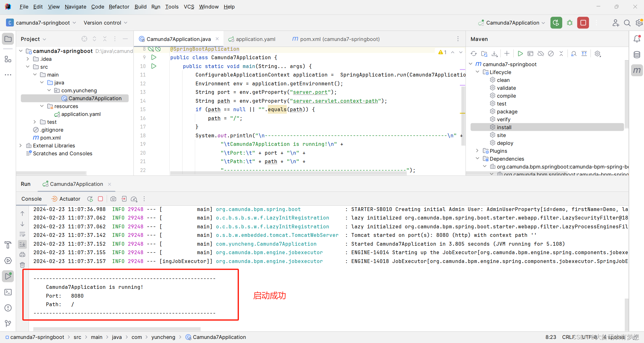Switch to the Actuator tab
The image size is (644, 343).
click(x=66, y=199)
